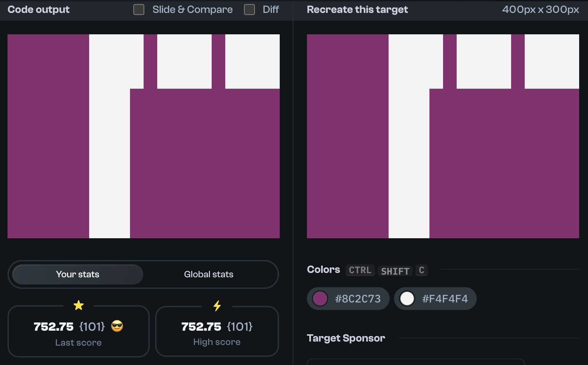Click the CTRL keycap icon
Image resolution: width=588 pixels, height=365 pixels.
click(360, 271)
